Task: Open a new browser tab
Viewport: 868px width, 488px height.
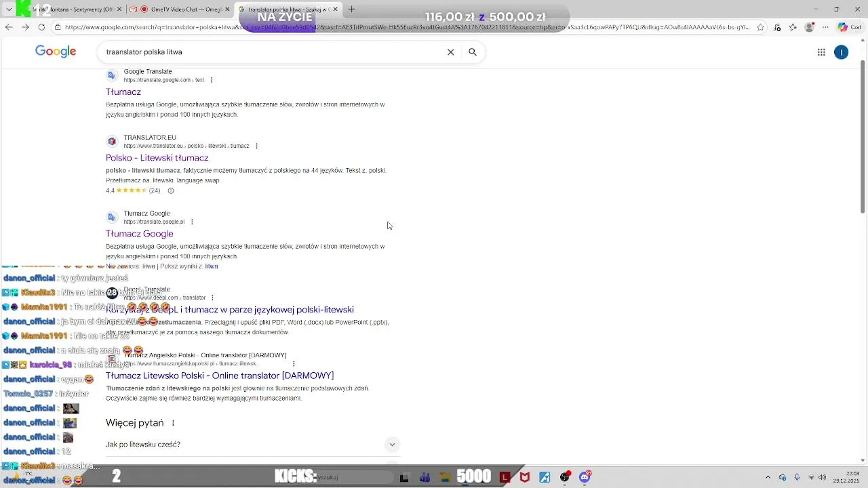Action: 351,9
